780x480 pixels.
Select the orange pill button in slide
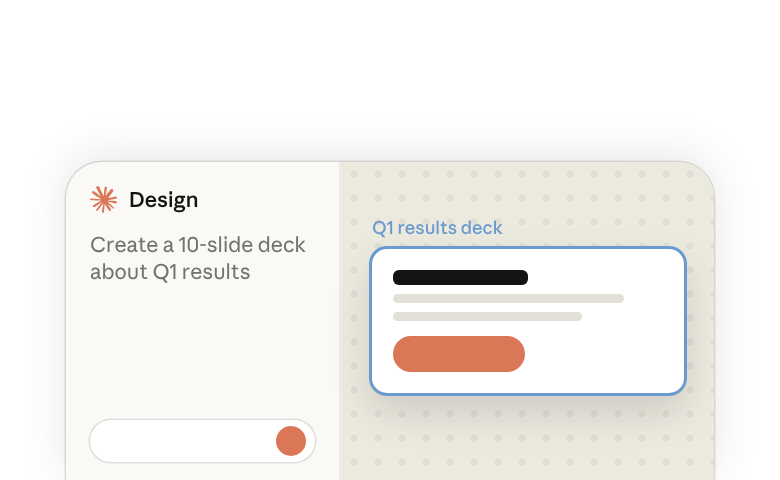tap(459, 354)
